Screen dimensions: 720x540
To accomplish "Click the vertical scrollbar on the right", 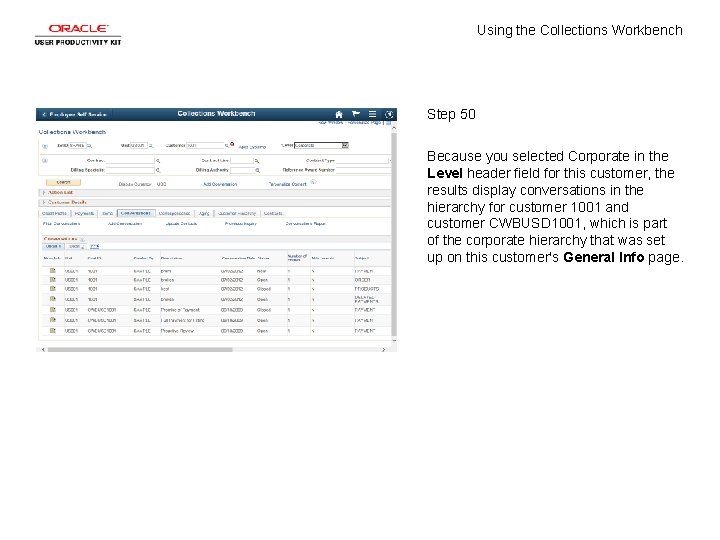I will click(394, 232).
